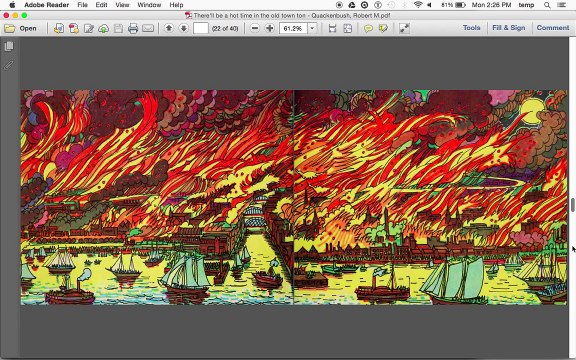
Task: Select the highlight text tool icon
Action: point(383,28)
